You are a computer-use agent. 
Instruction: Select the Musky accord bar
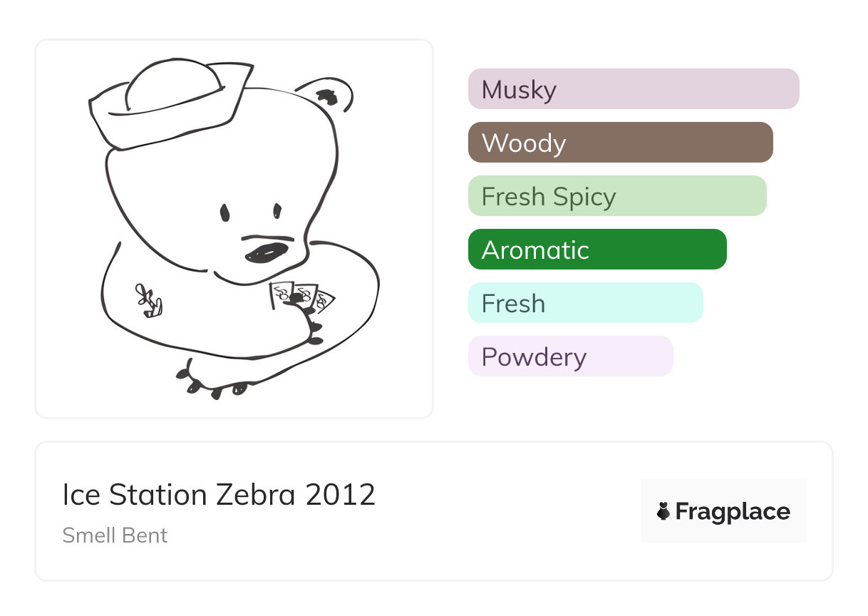[x=633, y=89]
